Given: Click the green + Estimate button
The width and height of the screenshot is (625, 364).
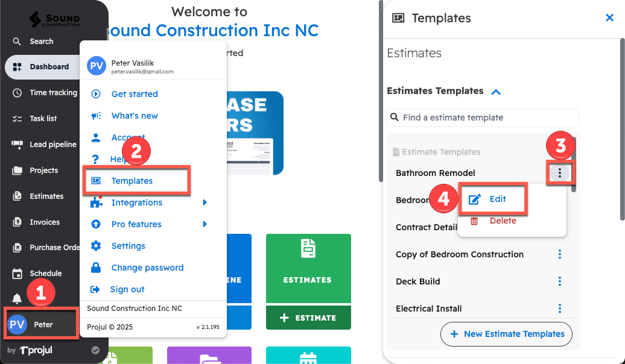Looking at the screenshot, I should point(308,318).
